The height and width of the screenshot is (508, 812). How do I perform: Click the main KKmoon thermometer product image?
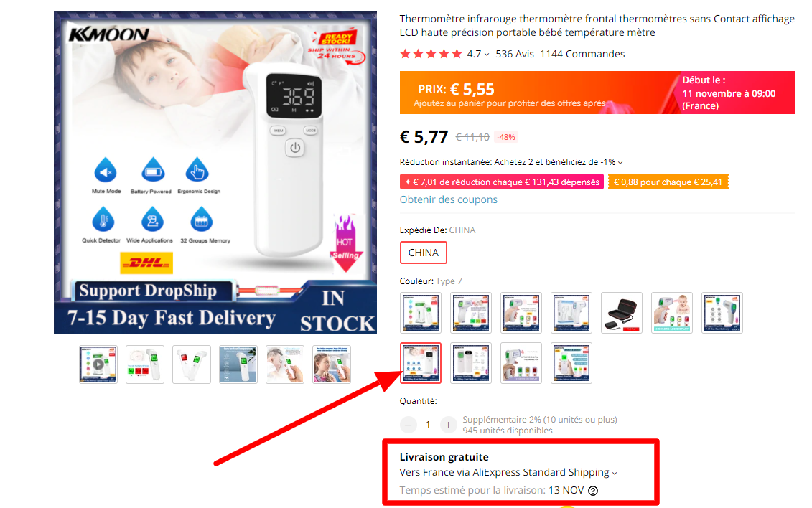pos(215,173)
